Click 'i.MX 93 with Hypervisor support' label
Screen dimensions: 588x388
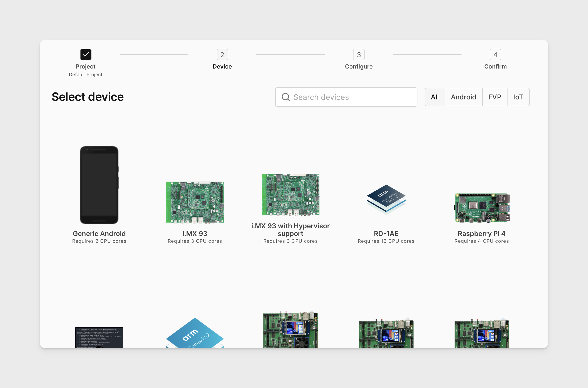tap(290, 230)
